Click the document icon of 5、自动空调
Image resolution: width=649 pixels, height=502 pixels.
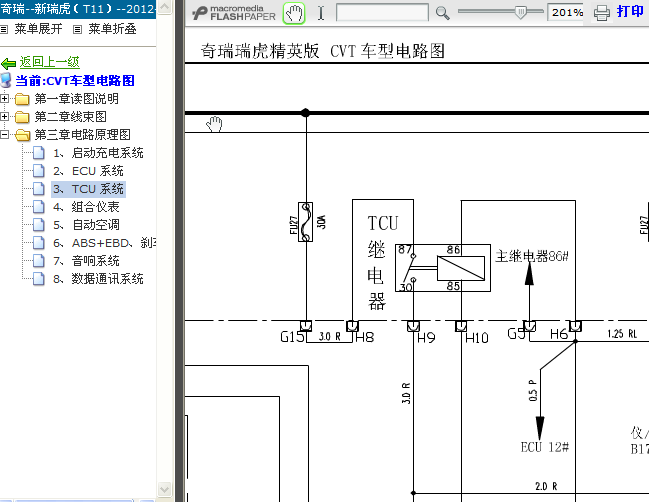[x=38, y=225]
